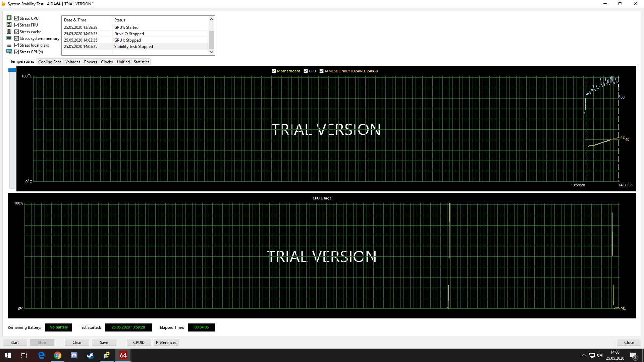Click the Stress system memory icon

click(9, 38)
